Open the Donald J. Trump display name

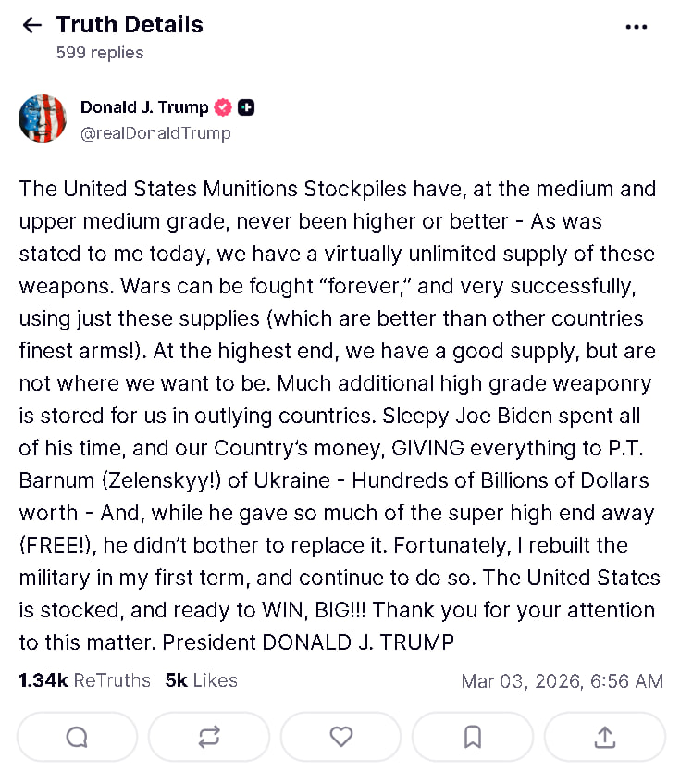click(144, 107)
